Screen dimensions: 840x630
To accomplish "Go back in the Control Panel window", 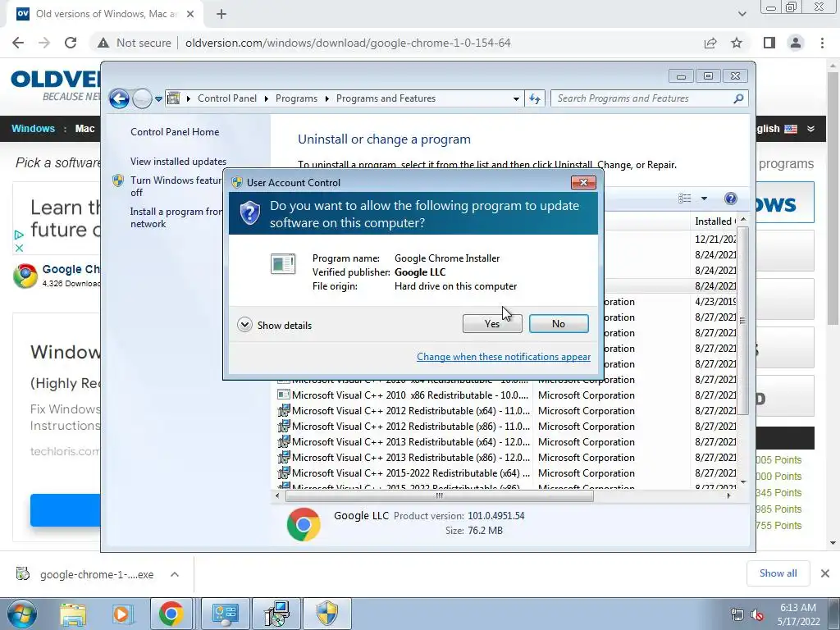I will pyautogui.click(x=119, y=98).
